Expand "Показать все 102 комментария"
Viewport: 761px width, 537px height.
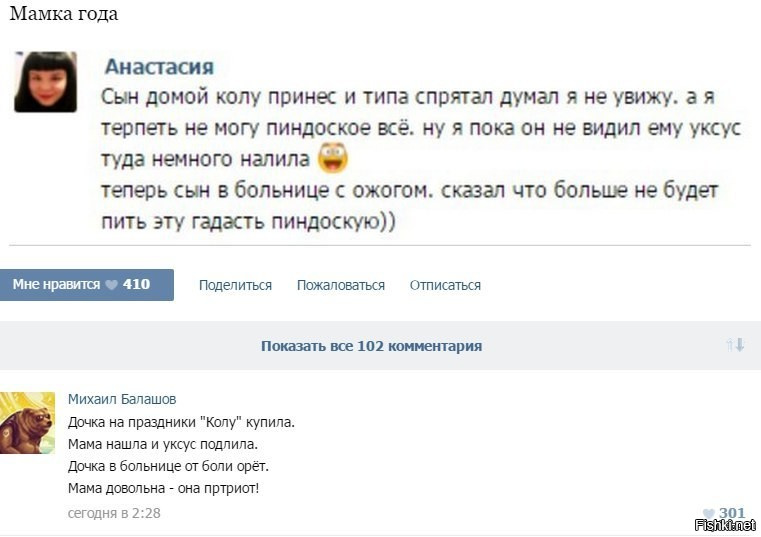[x=371, y=346]
